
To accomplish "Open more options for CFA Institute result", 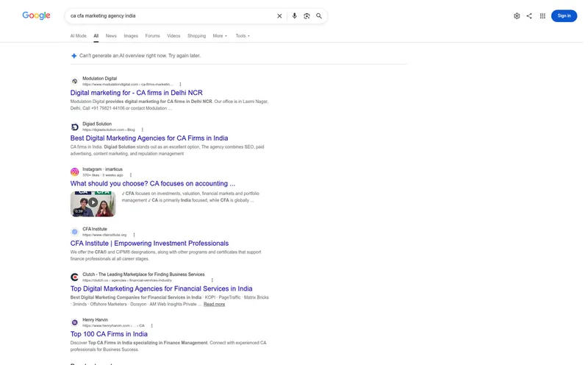I will click(134, 235).
